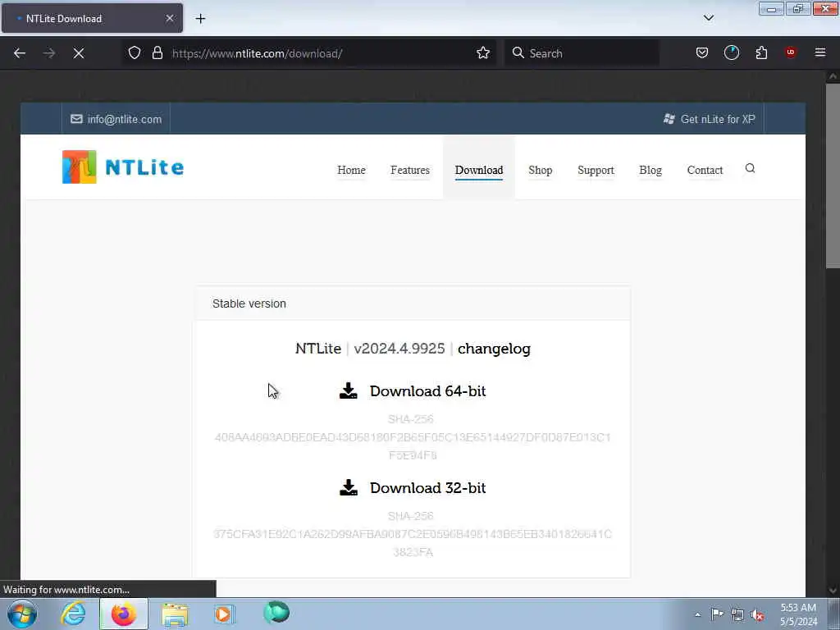The height and width of the screenshot is (630, 840).
Task: Click the SHA-256 label under Download 32-bit
Action: pyautogui.click(x=410, y=516)
